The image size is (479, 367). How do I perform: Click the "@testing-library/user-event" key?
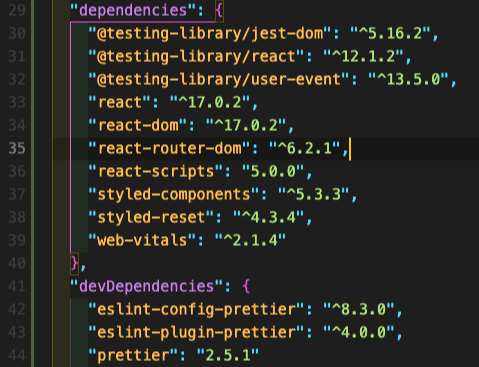click(x=219, y=79)
